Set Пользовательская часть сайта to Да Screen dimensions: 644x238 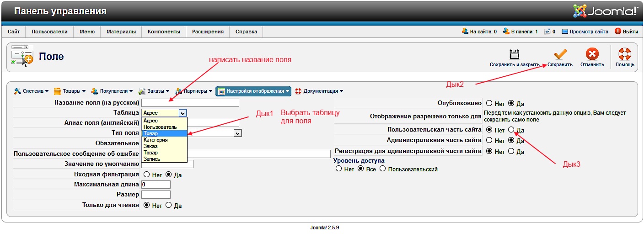click(x=511, y=130)
